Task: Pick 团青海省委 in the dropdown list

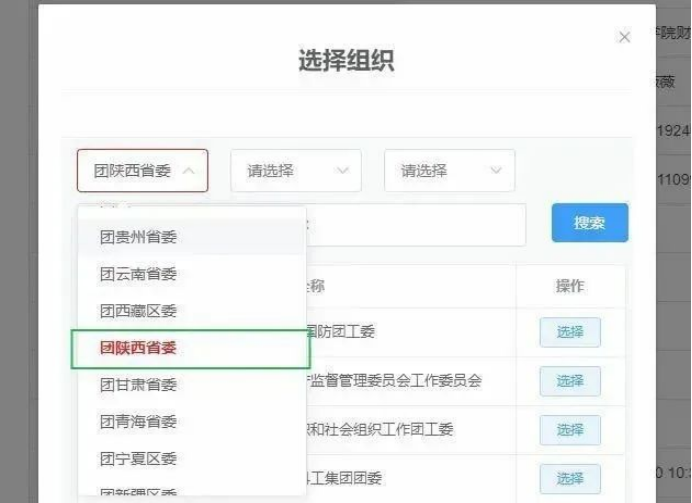Action: [138, 422]
